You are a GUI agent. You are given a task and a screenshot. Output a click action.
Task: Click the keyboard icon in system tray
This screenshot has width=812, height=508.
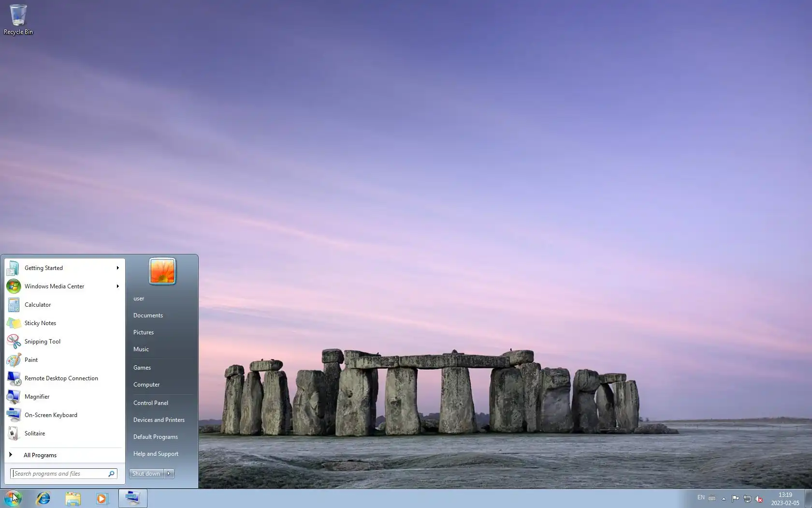point(712,498)
